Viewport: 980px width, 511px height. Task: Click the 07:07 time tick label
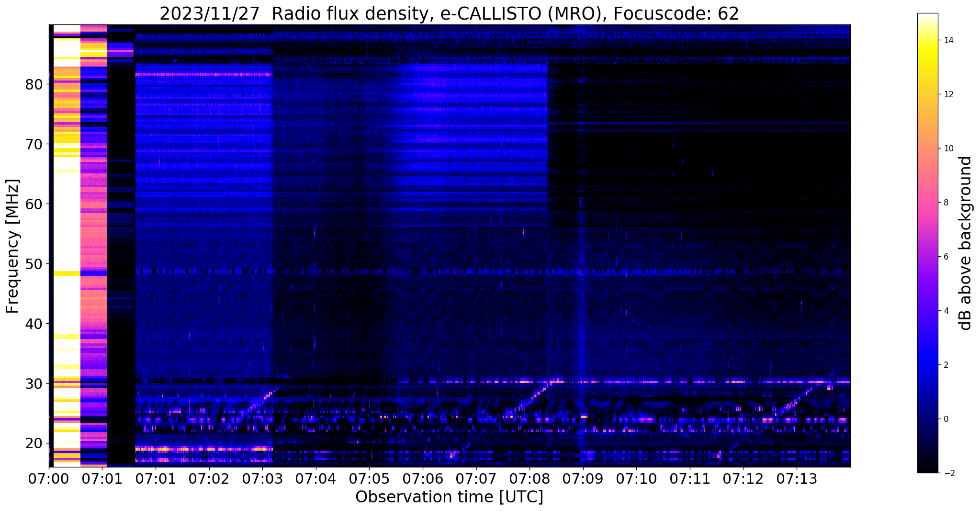pyautogui.click(x=476, y=478)
